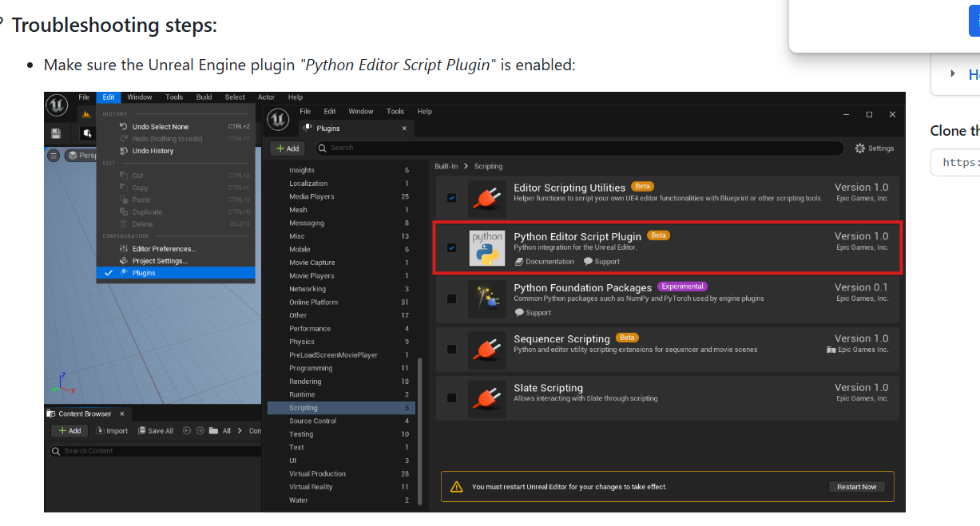Click the Python logo plugin thumbnail
Viewport: 980px width, 526px height.
[x=486, y=248]
